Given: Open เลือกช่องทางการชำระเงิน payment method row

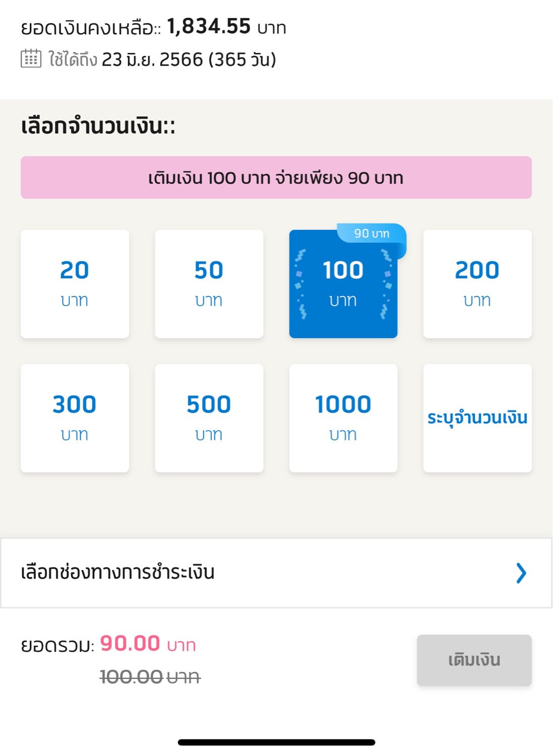Looking at the screenshot, I should point(276,573).
